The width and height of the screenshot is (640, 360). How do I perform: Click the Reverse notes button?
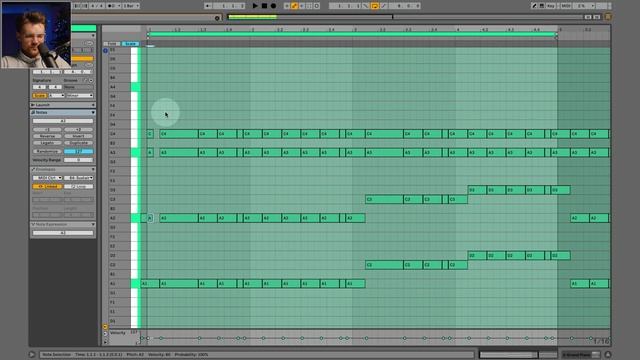click(47, 136)
